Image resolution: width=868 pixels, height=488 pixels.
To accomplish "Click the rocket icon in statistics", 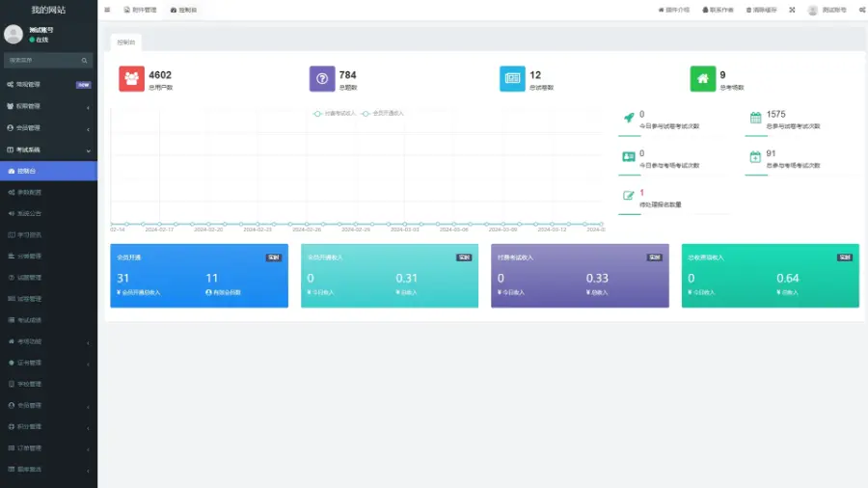I will coord(629,118).
